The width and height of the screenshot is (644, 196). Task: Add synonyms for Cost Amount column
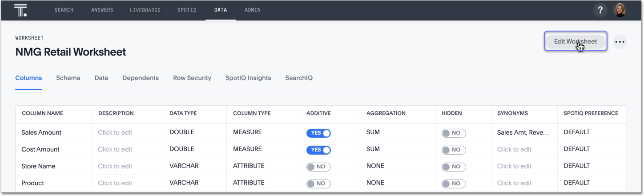click(x=514, y=149)
